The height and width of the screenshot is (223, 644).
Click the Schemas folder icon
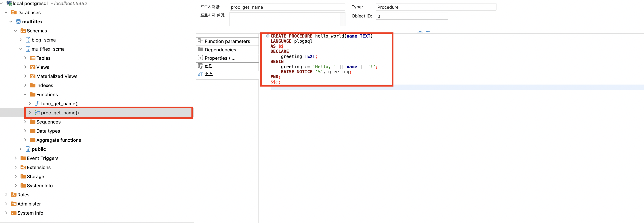23,31
